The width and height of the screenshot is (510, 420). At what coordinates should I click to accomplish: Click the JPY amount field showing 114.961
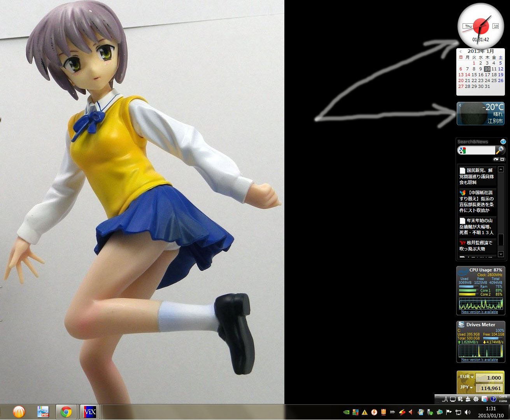coord(489,388)
